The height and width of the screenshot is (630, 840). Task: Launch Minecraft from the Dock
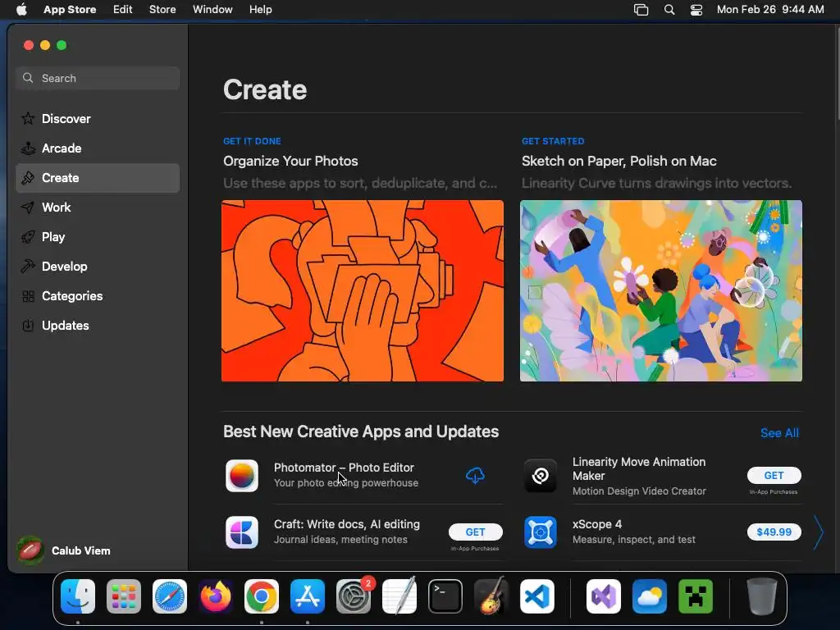click(x=696, y=596)
